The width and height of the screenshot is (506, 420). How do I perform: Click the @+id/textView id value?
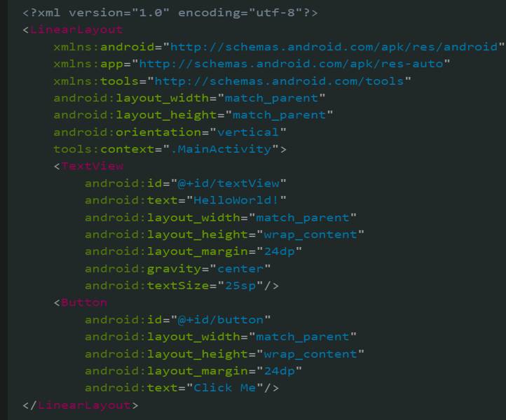pyautogui.click(x=228, y=183)
